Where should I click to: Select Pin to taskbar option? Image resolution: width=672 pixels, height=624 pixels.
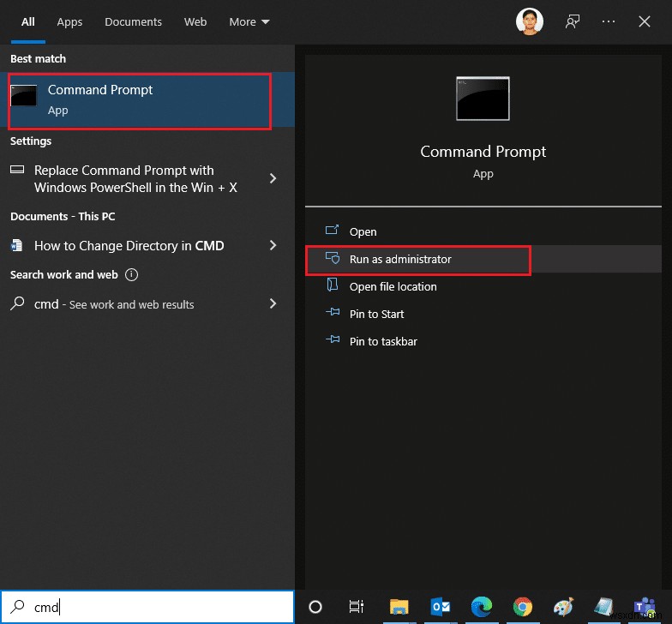pyautogui.click(x=383, y=341)
